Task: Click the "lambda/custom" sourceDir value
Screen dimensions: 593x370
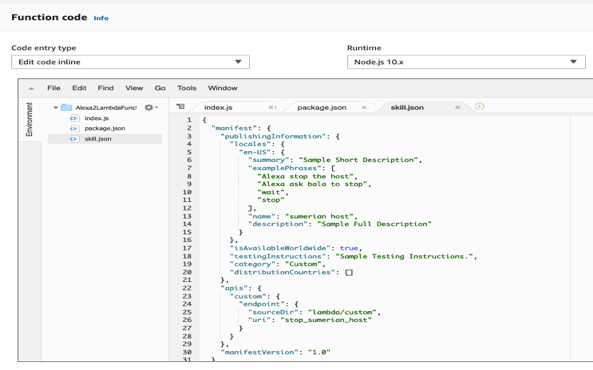Action: tap(342, 312)
